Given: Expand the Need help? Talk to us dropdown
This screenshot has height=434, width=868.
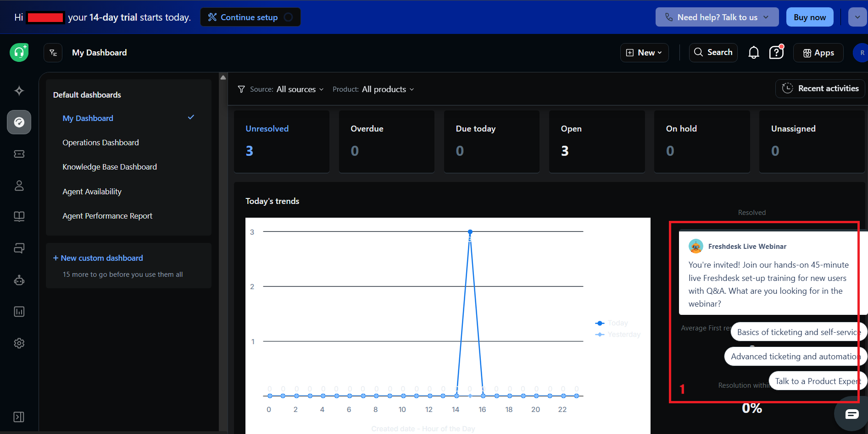Looking at the screenshot, I should (x=717, y=17).
